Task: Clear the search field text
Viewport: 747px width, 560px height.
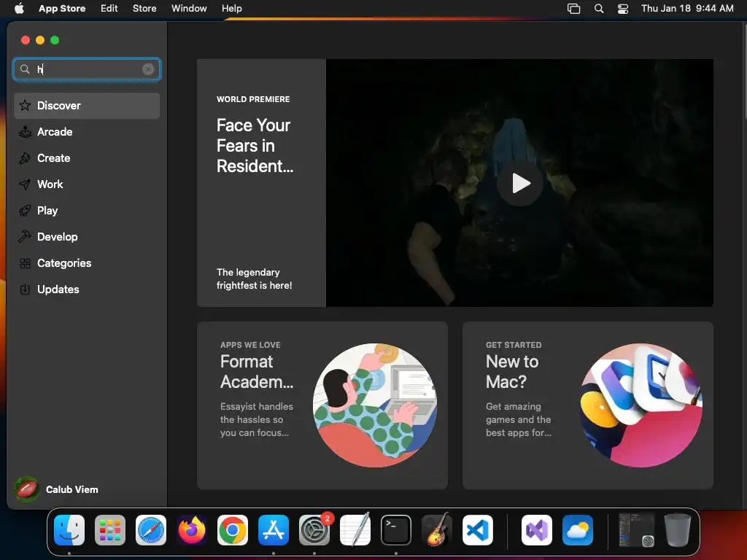Action: [148, 69]
